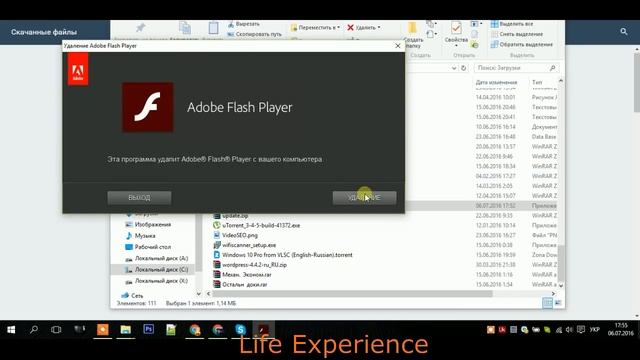Click the Flash uninstaller taskbar icon
This screenshot has height=360, width=640.
(263, 329)
